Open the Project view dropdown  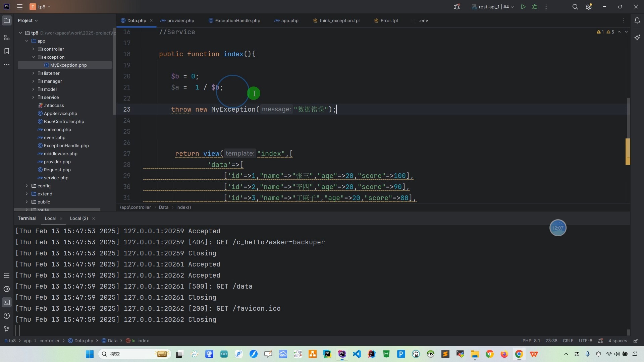28,20
